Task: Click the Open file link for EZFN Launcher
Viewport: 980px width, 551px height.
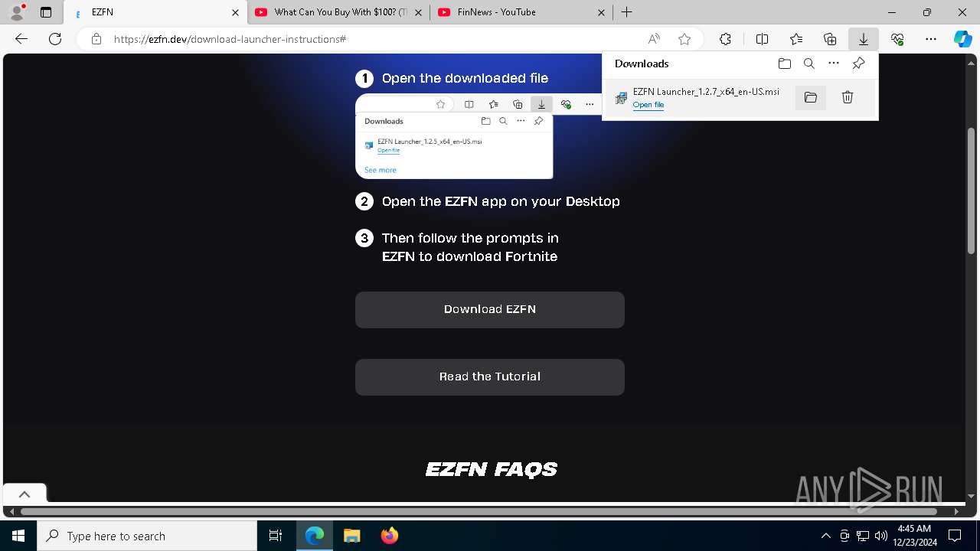Action: [x=648, y=105]
